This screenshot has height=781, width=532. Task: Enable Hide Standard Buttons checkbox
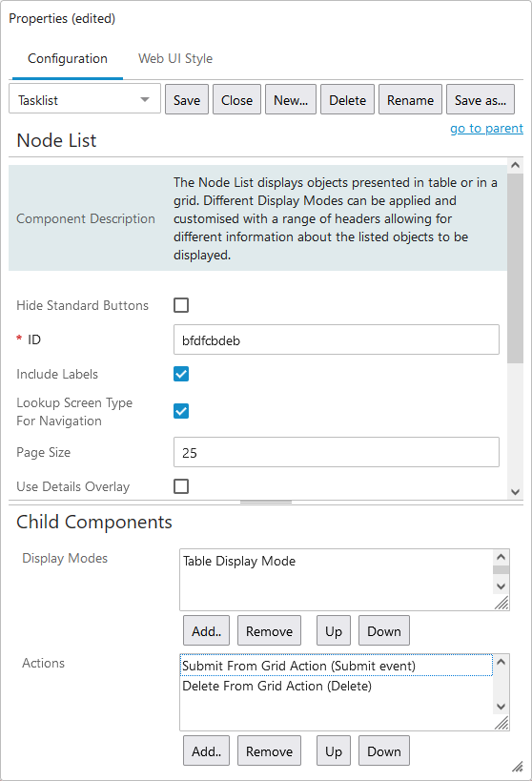[x=181, y=305]
